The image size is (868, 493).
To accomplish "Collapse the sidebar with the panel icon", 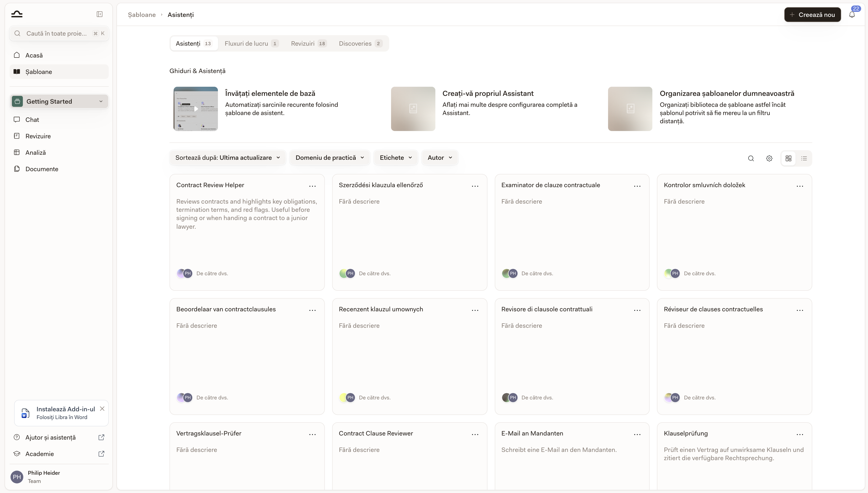I will click(x=100, y=14).
